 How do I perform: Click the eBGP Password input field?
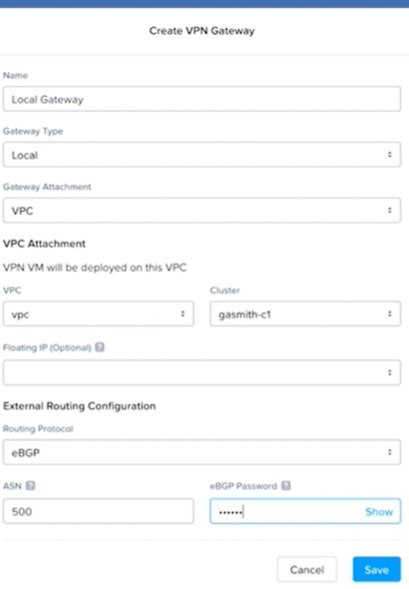pyautogui.click(x=305, y=511)
